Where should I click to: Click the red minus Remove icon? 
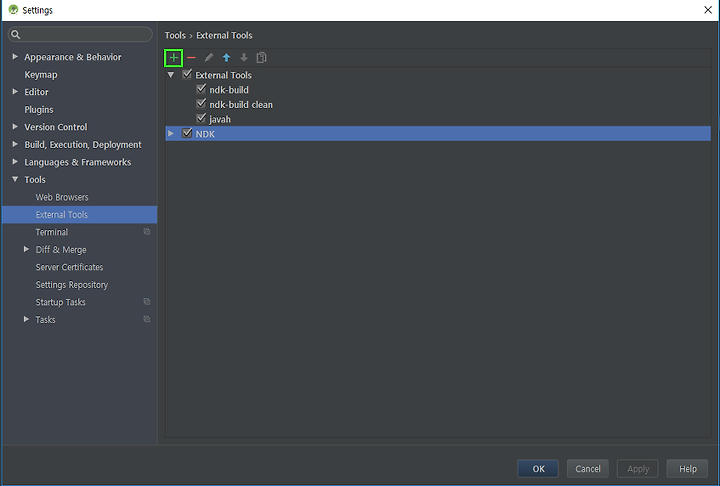point(191,58)
